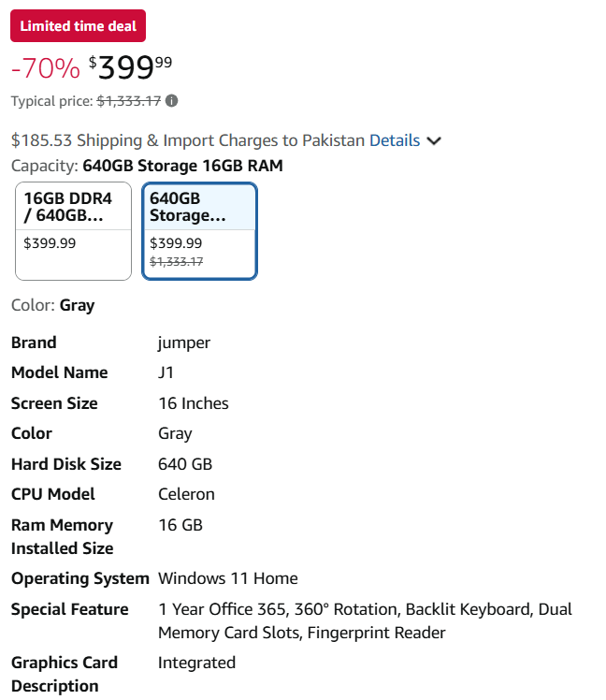Click the Color: Gray heading
Image resolution: width=606 pixels, height=700 pixels.
52,305
